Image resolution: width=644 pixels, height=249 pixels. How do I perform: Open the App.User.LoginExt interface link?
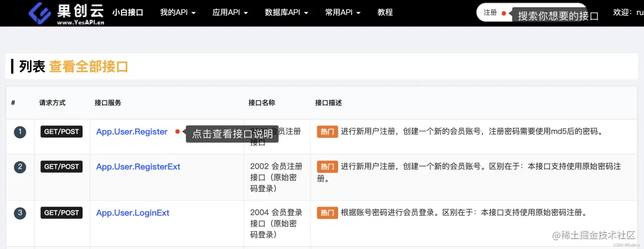(x=132, y=213)
